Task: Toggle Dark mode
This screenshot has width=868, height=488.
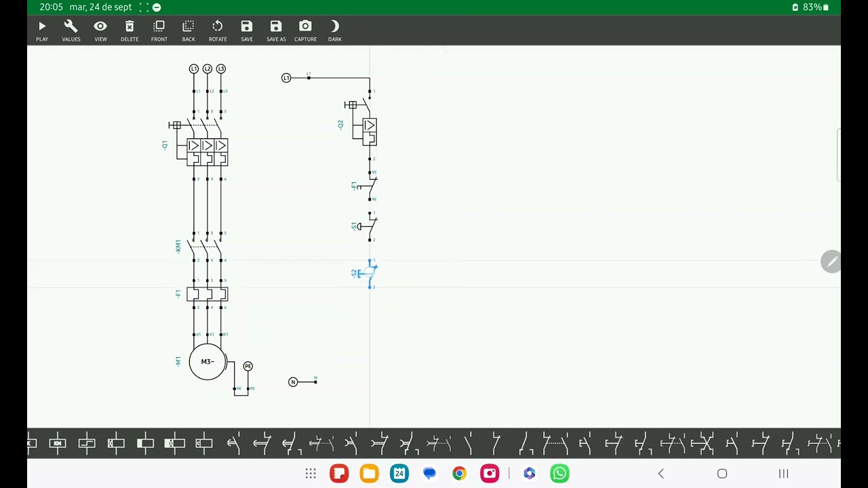Action: click(x=335, y=30)
